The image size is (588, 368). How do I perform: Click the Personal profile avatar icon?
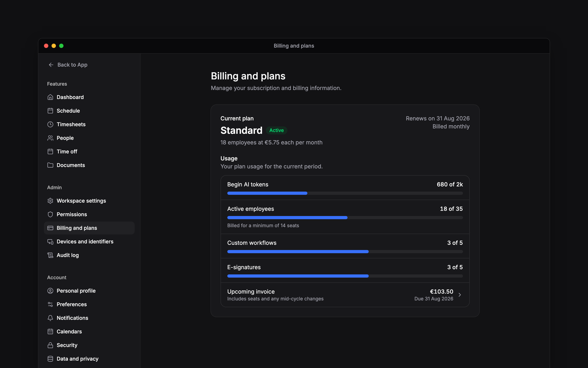50,291
